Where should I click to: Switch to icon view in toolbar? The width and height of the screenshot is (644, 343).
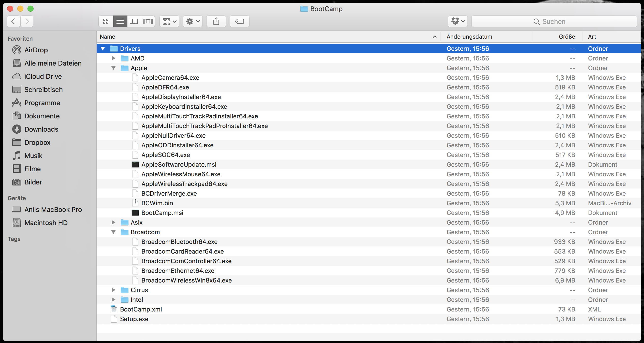coord(106,21)
